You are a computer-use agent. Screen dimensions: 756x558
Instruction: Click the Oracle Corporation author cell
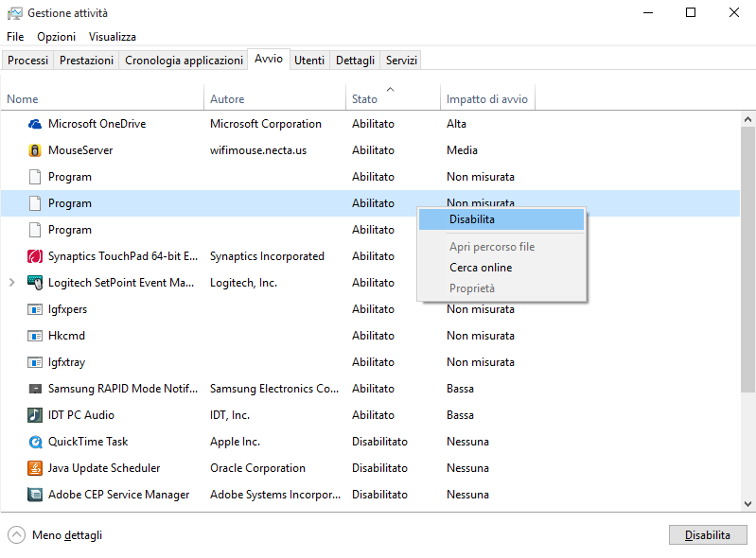click(x=257, y=468)
